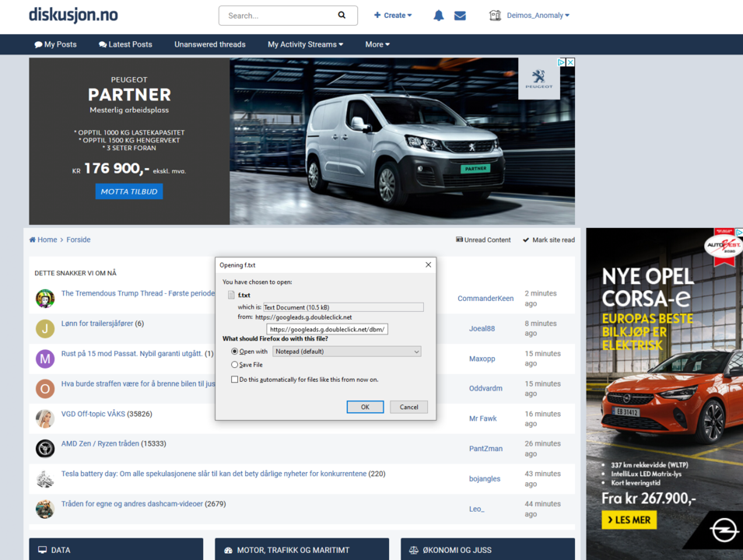The height and width of the screenshot is (560, 743).
Task: Open Tråden for egne og andres dashcam-videoer
Action: pos(131,504)
